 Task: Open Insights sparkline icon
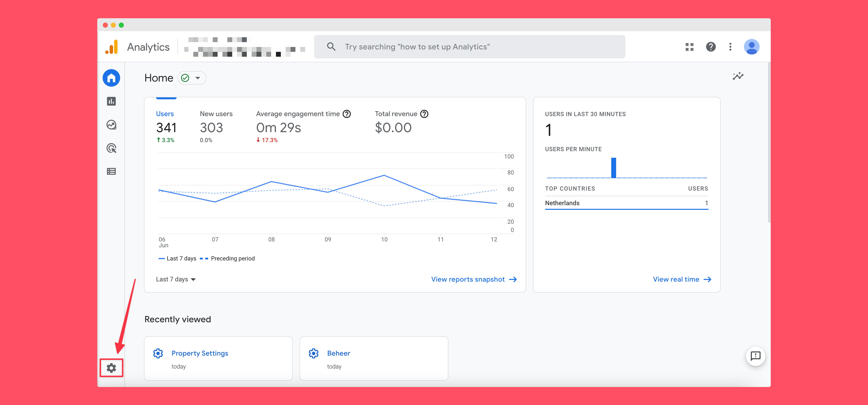(x=738, y=76)
